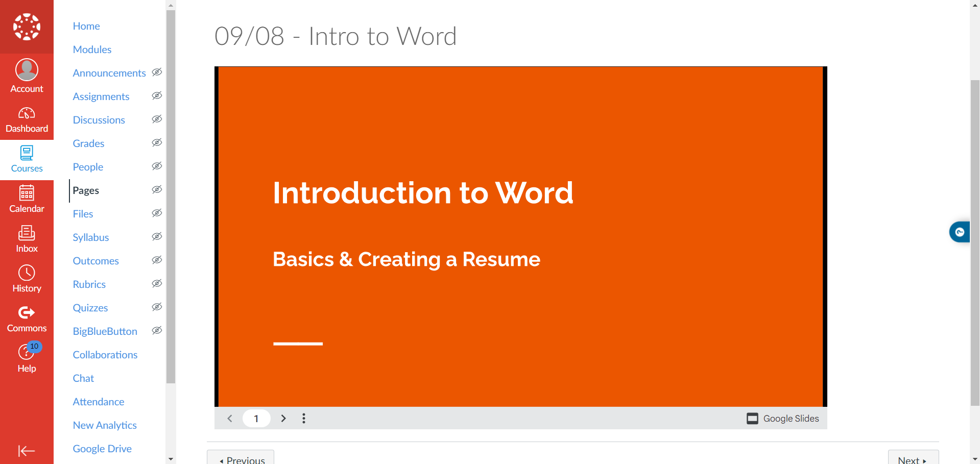980x464 pixels.
Task: Open the Courses menu
Action: 27,160
